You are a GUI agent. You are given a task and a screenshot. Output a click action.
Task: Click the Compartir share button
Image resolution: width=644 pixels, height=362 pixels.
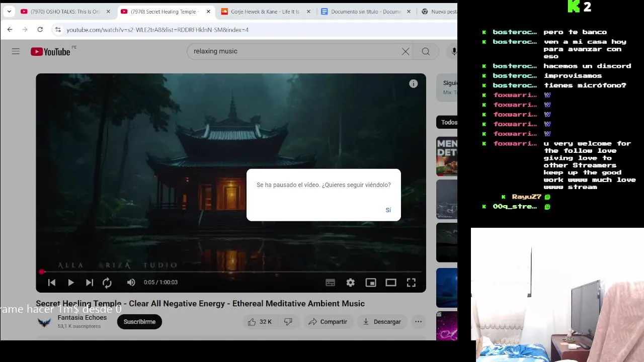(x=328, y=322)
